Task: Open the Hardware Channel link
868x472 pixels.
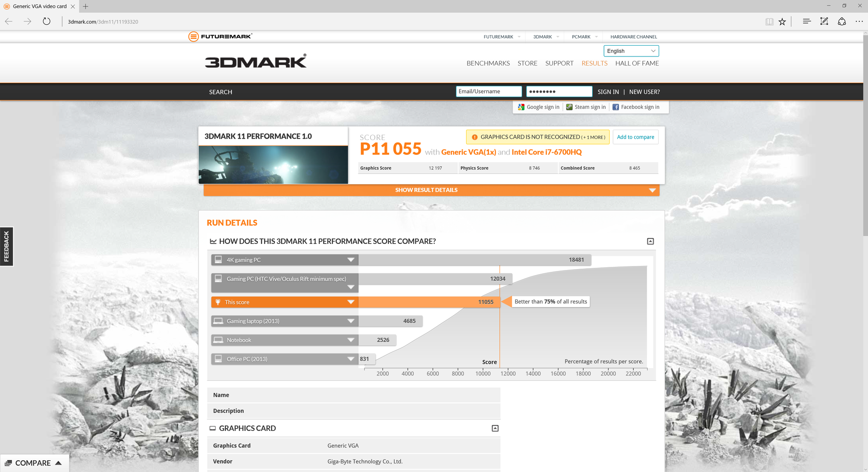Action: coord(633,37)
